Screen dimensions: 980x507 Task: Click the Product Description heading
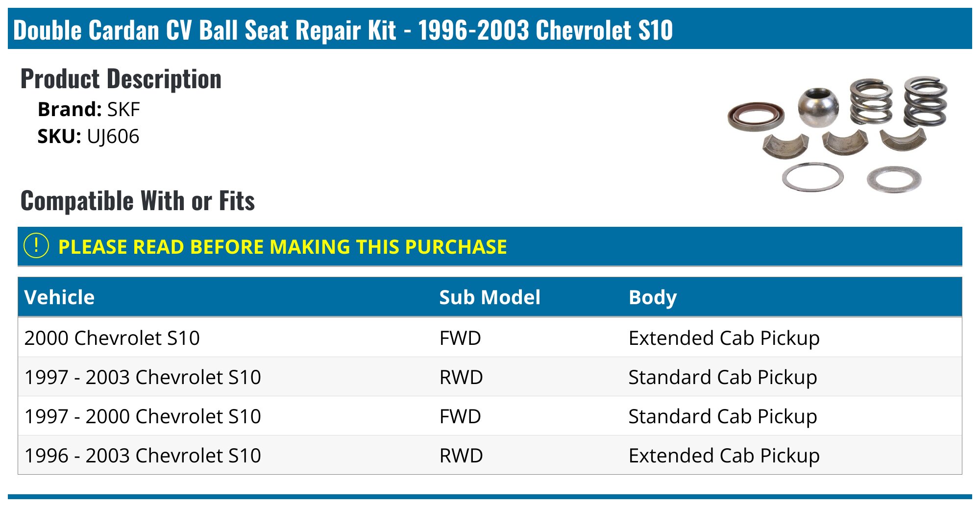[x=121, y=79]
